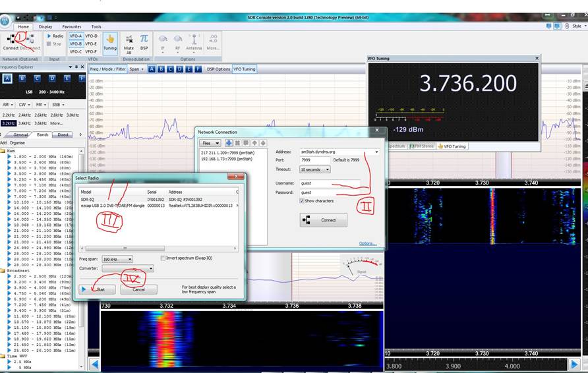
Task: Open the Options link in Network Connection
Action: pos(368,243)
